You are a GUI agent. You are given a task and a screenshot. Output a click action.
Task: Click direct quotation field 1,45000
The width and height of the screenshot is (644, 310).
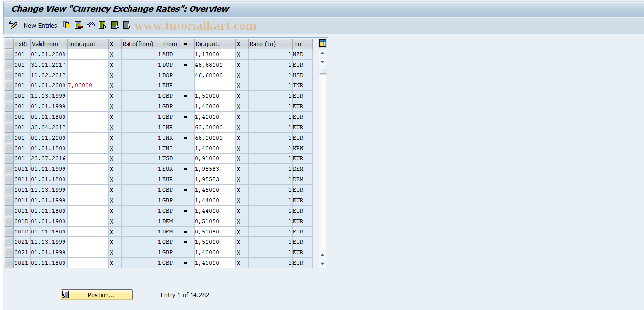coord(214,190)
